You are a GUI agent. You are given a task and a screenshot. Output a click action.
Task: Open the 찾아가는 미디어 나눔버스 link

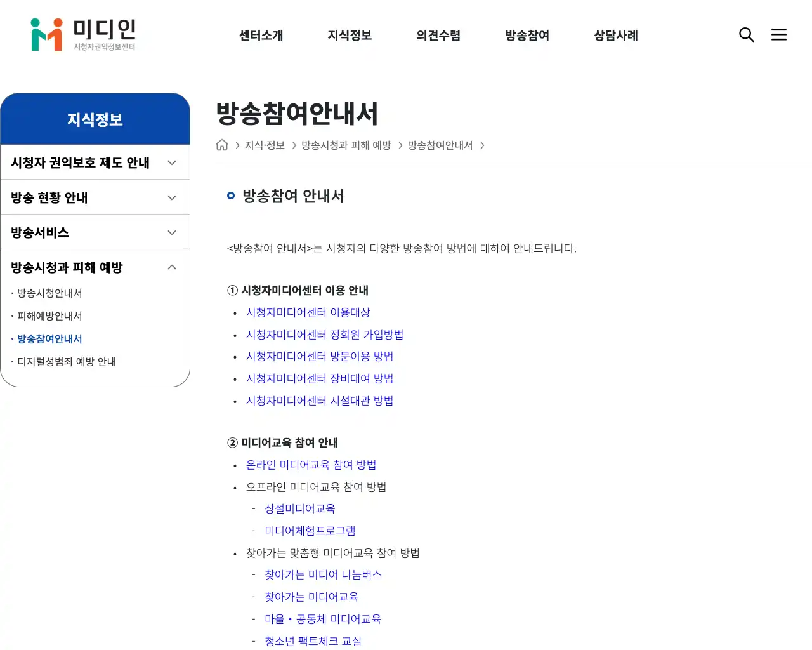(324, 574)
